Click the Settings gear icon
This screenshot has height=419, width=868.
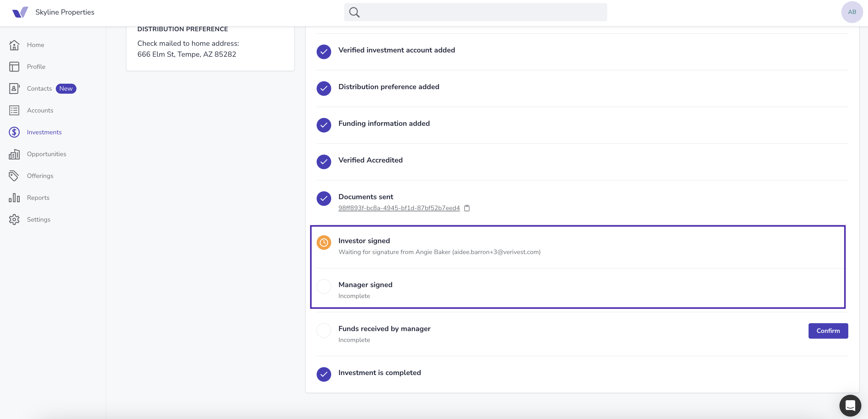coord(14,220)
